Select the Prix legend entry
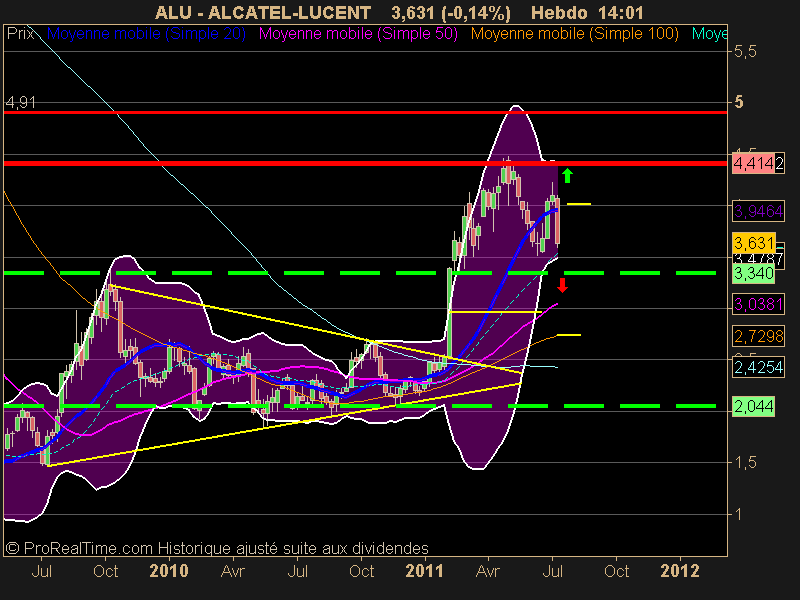The width and height of the screenshot is (800, 600). coord(20,34)
